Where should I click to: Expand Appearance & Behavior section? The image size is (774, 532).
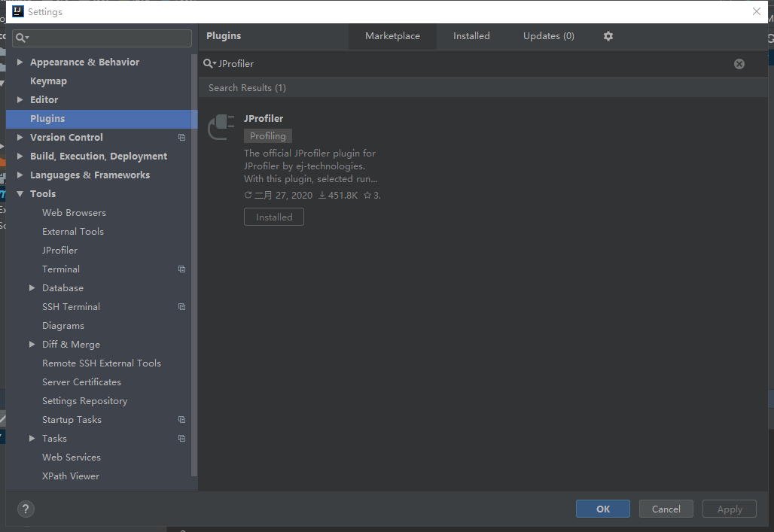point(20,62)
